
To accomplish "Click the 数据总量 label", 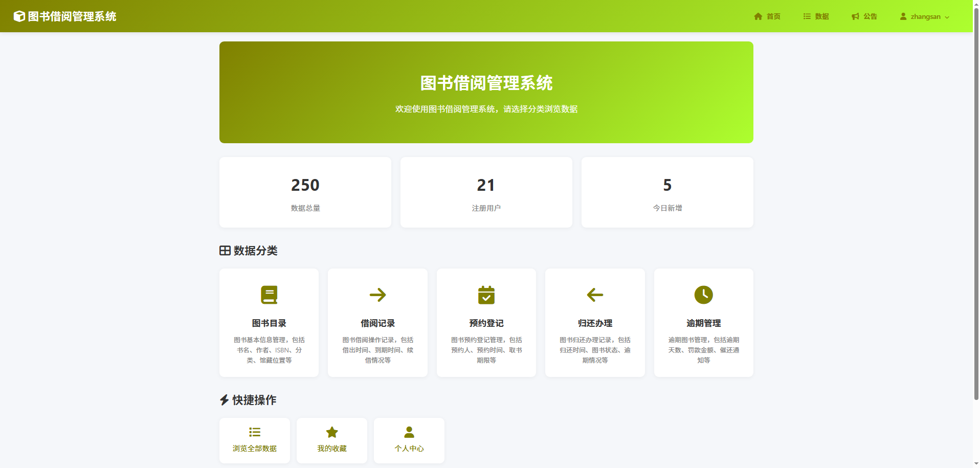I will click(x=305, y=208).
